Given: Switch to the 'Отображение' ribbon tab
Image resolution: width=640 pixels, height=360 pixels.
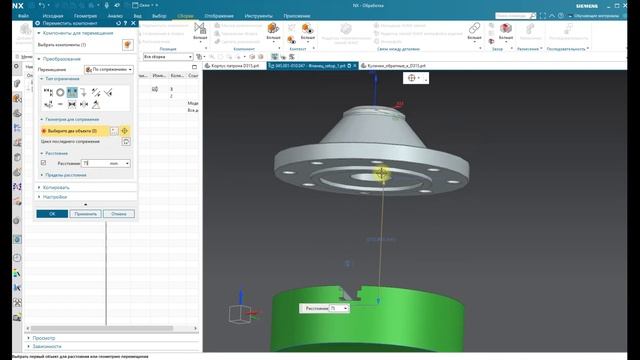Looking at the screenshot, I should pyautogui.click(x=219, y=16).
